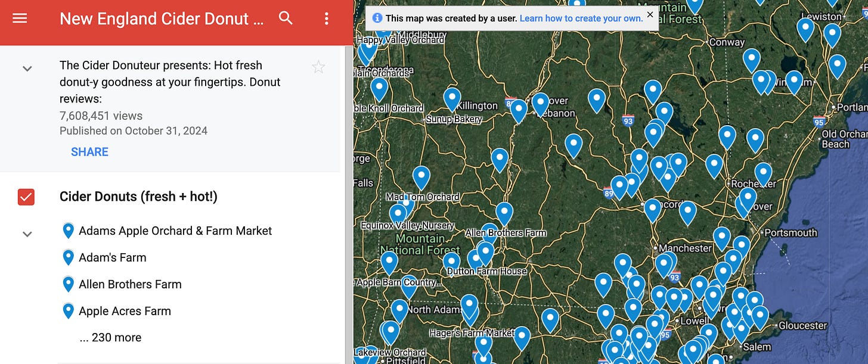Click the info icon in map notice
Screen dimensions: 868x364
point(377,18)
